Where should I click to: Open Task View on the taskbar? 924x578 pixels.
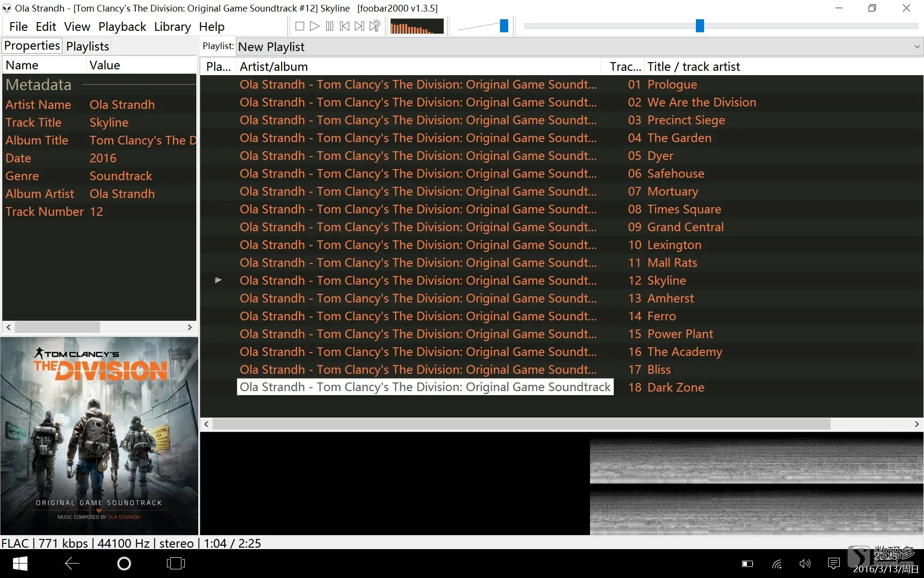click(x=176, y=564)
